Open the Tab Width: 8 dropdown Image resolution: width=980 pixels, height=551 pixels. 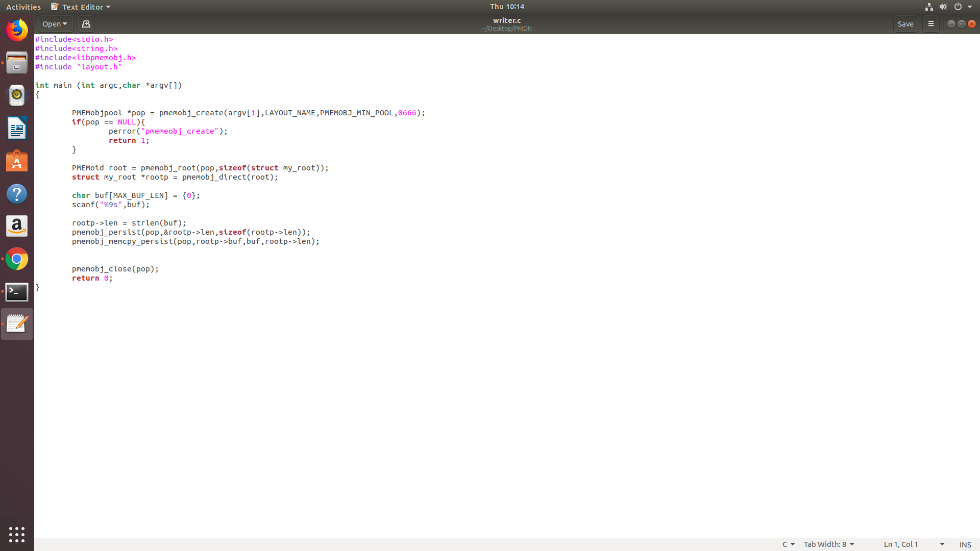coord(828,544)
